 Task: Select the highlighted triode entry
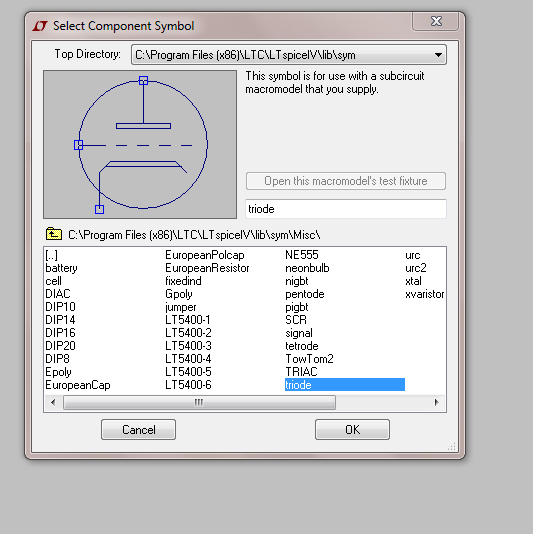[345, 385]
